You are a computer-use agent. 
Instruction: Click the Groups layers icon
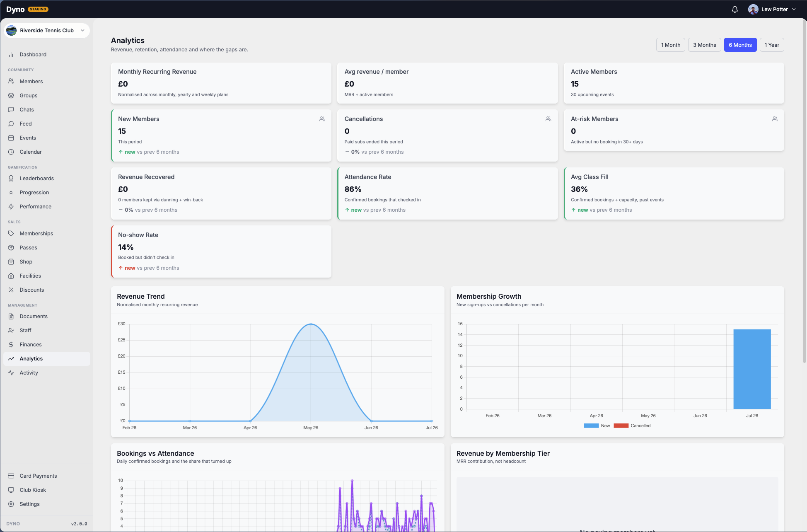(11, 96)
